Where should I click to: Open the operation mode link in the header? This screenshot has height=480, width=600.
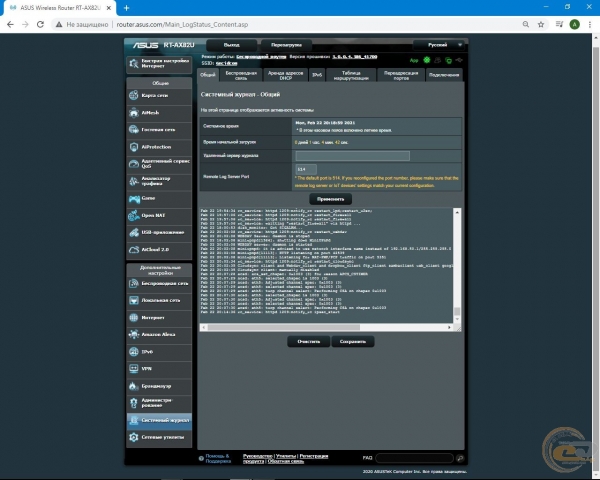pos(261,57)
